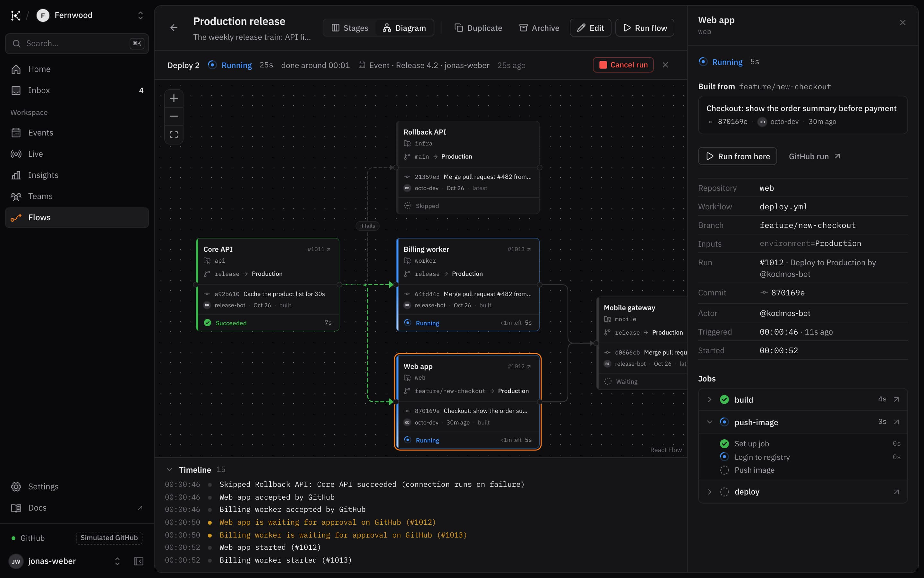The width and height of the screenshot is (924, 578).
Task: Open push-image job external link arrow
Action: click(x=896, y=422)
